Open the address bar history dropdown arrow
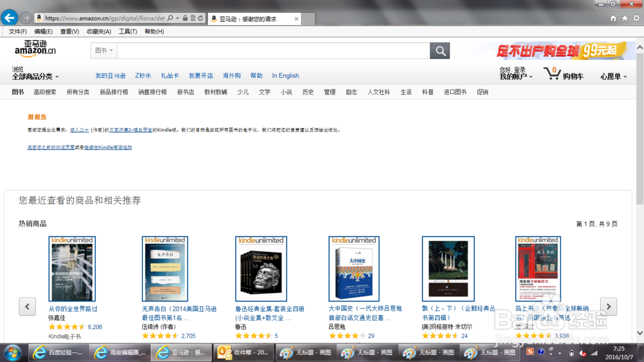The height and width of the screenshot is (362, 644). coord(178,18)
